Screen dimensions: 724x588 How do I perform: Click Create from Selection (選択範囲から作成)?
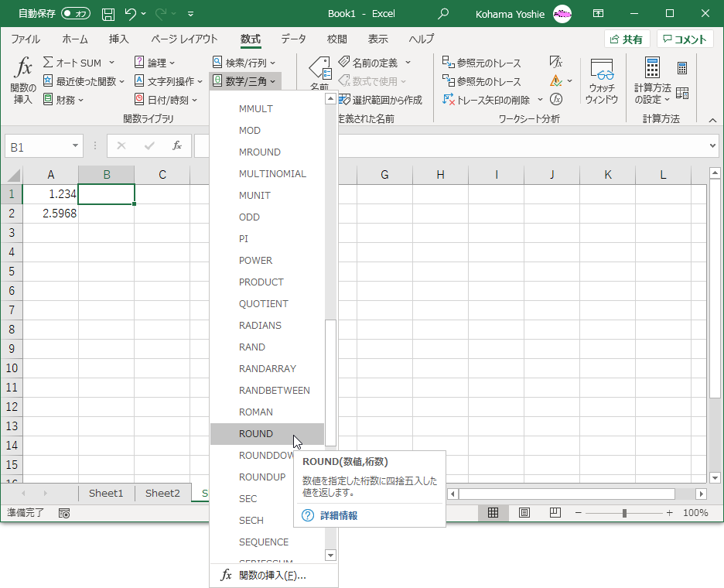381,100
